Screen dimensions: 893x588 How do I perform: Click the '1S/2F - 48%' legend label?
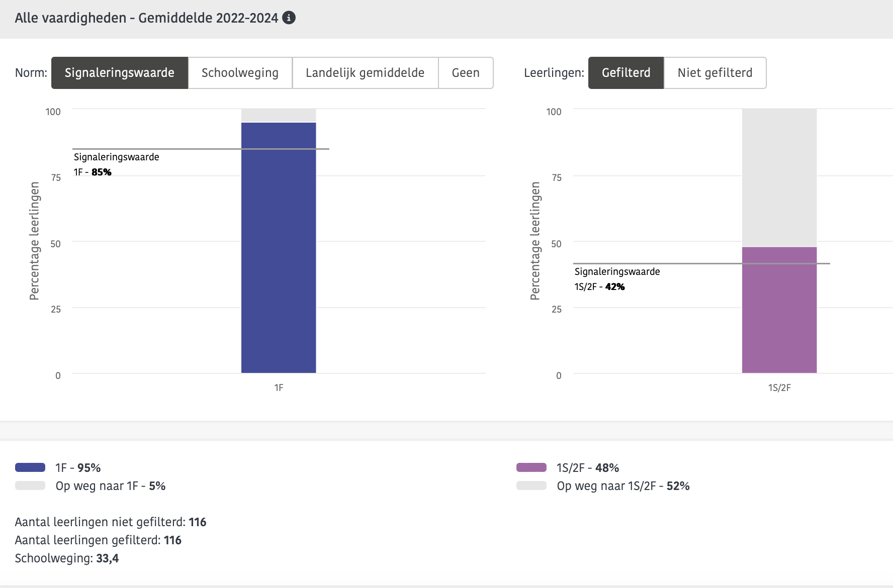tap(587, 468)
